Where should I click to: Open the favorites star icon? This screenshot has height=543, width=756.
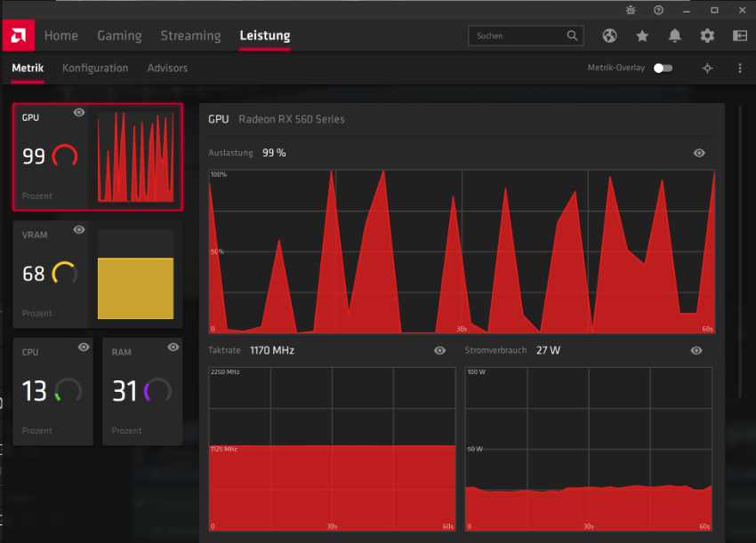coord(642,36)
